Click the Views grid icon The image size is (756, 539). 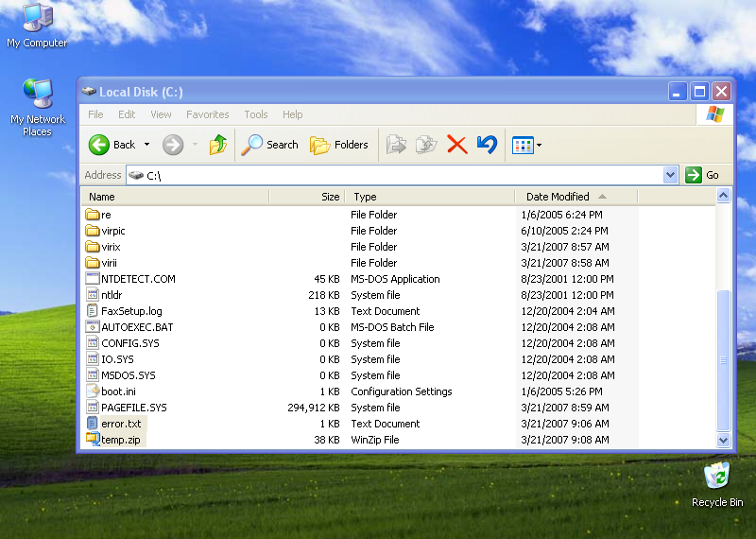click(x=523, y=145)
